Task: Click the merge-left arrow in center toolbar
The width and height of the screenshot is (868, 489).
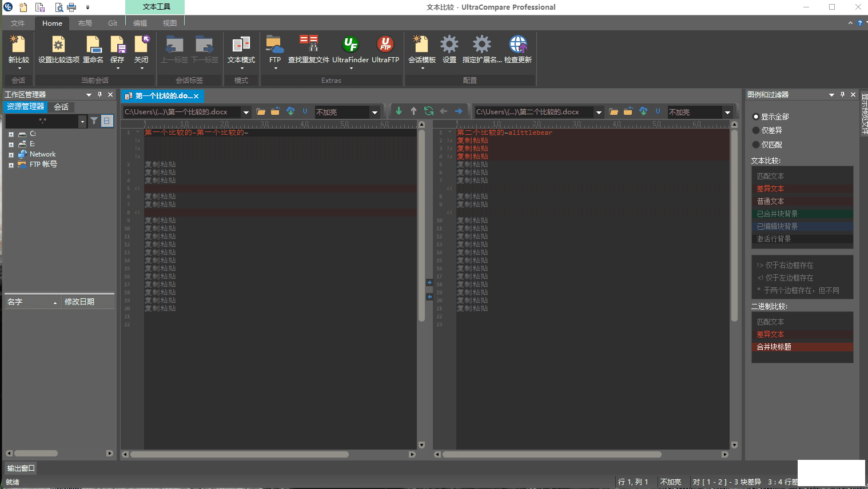Action: (444, 111)
